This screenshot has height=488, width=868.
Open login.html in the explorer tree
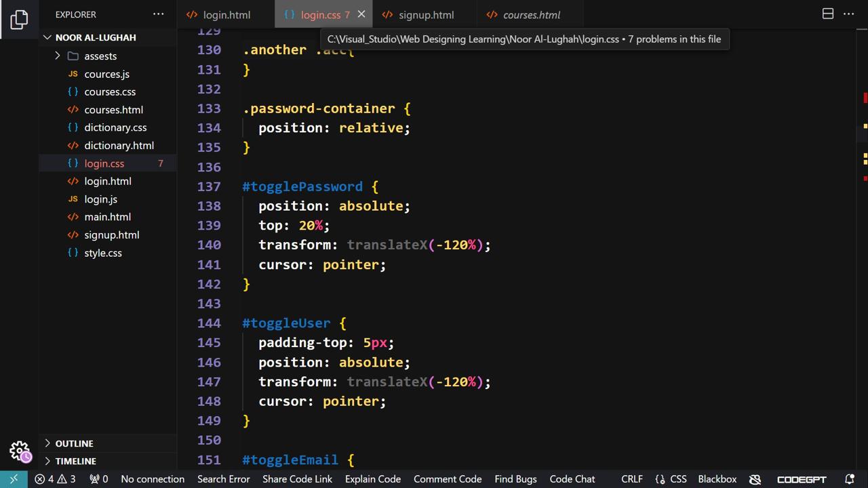(108, 181)
